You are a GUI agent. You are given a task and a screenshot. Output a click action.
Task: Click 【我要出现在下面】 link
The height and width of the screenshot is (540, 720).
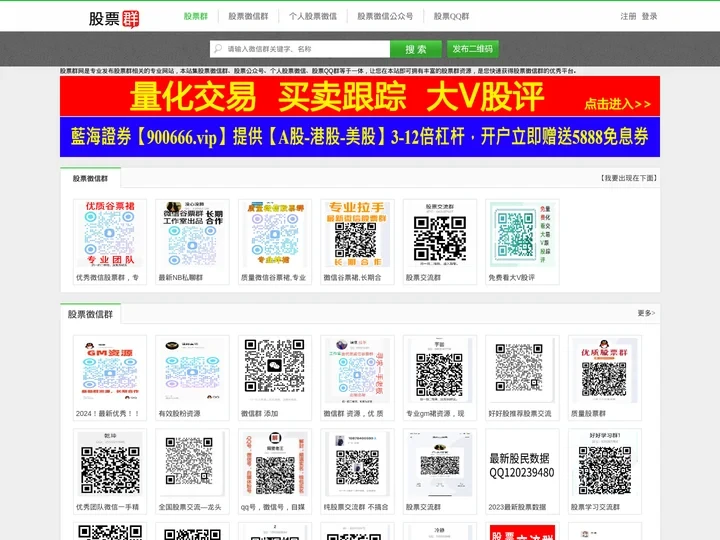(629, 178)
